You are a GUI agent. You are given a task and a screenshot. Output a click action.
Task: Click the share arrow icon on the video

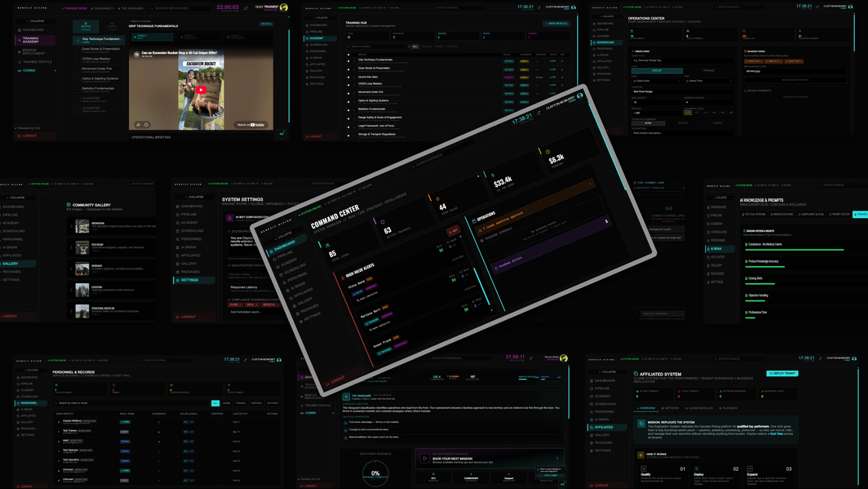click(138, 125)
